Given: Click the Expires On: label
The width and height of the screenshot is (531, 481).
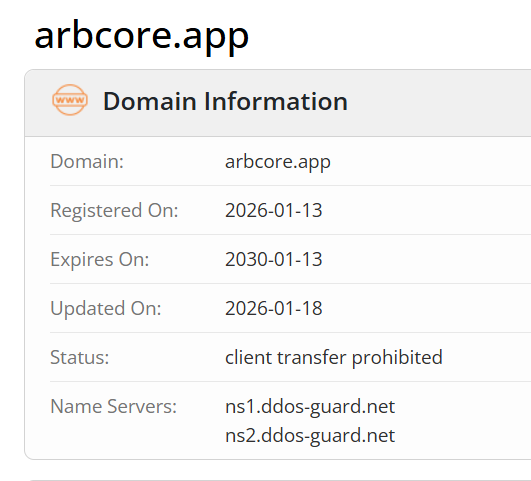Looking at the screenshot, I should click(100, 259).
